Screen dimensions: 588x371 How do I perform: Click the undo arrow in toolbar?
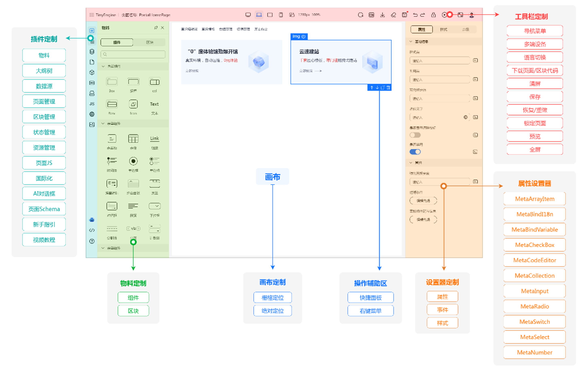[x=415, y=15]
